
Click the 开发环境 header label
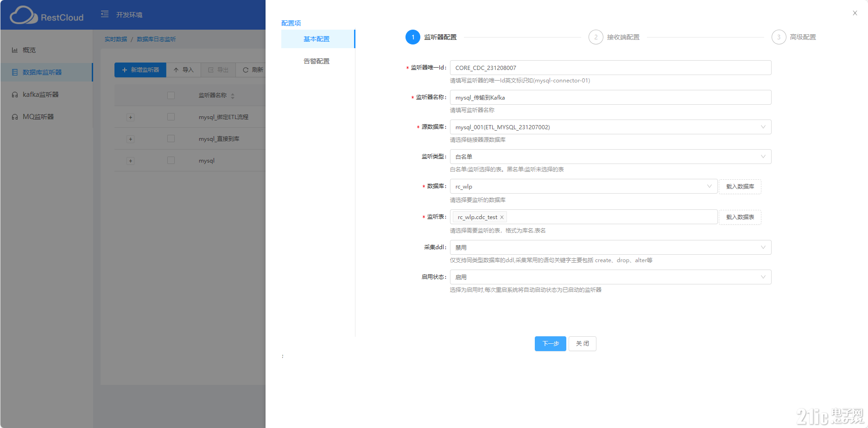129,15
